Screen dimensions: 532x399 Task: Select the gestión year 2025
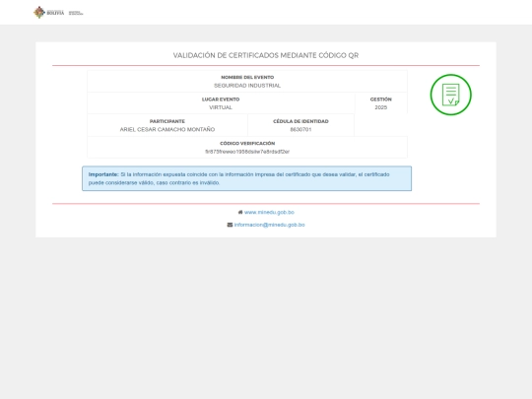pos(380,107)
